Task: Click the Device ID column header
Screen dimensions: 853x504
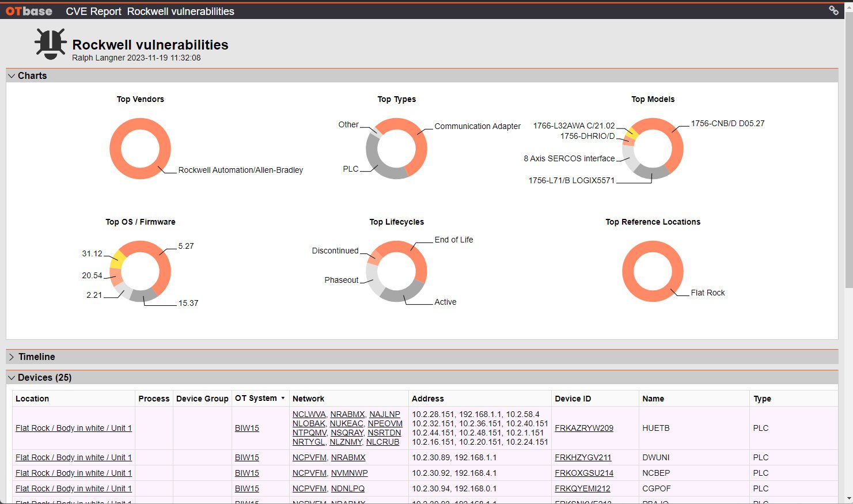Action: (573, 399)
